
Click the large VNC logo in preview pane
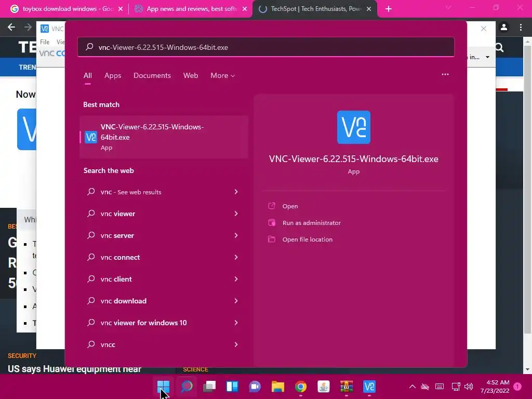(353, 127)
